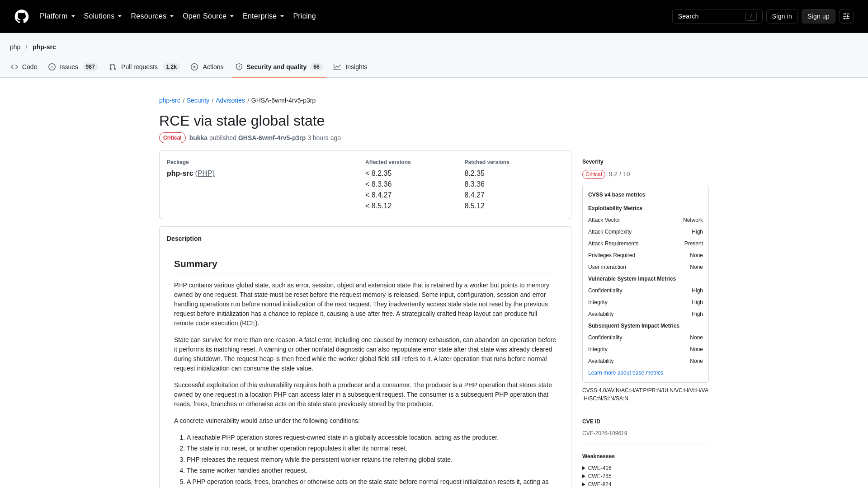
Task: Click the Sign up button
Action: pyautogui.click(x=818, y=16)
